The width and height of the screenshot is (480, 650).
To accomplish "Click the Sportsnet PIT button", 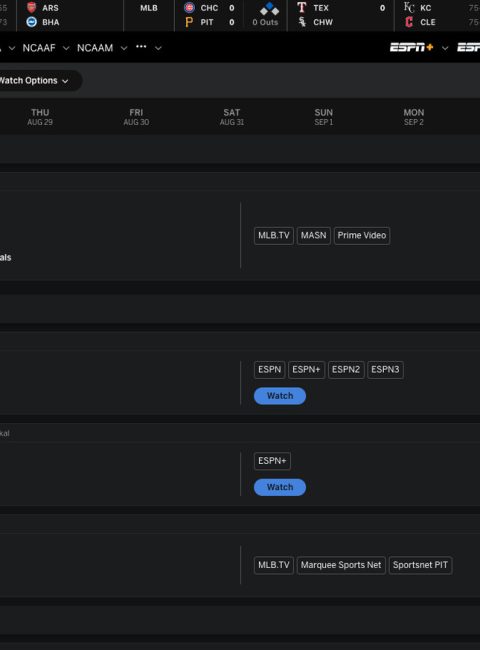I will tap(420, 565).
